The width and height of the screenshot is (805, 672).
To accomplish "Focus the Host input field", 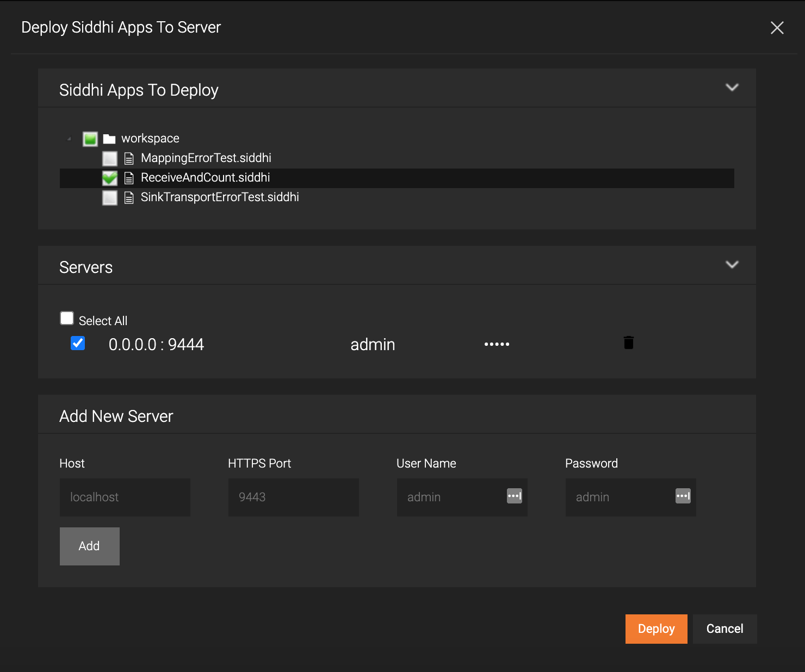I will pyautogui.click(x=125, y=497).
